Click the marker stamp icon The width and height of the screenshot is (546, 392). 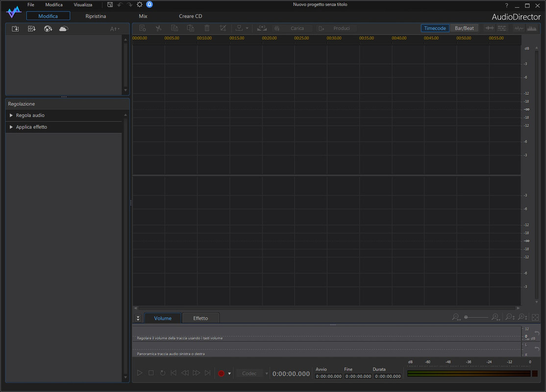239,28
